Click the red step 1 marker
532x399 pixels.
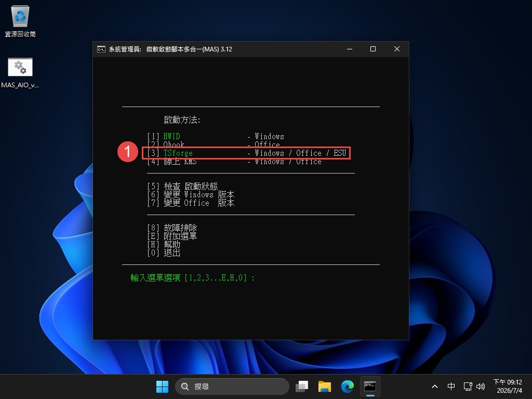pos(128,151)
